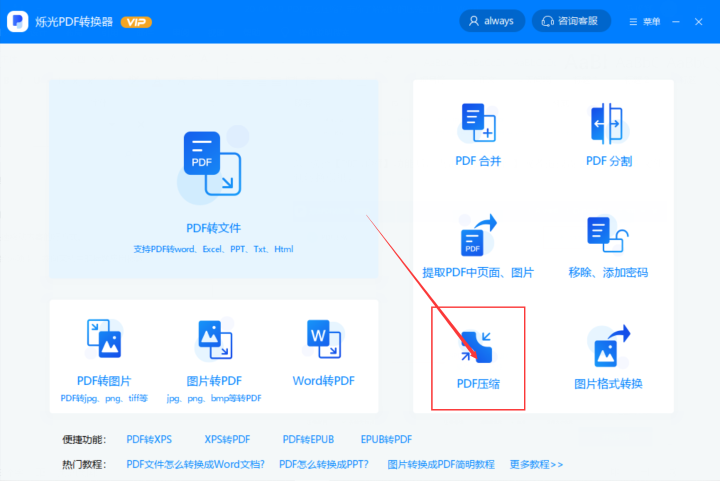Select the PDF转EPUB shortcut link
This screenshot has width=720, height=481.
point(308,440)
